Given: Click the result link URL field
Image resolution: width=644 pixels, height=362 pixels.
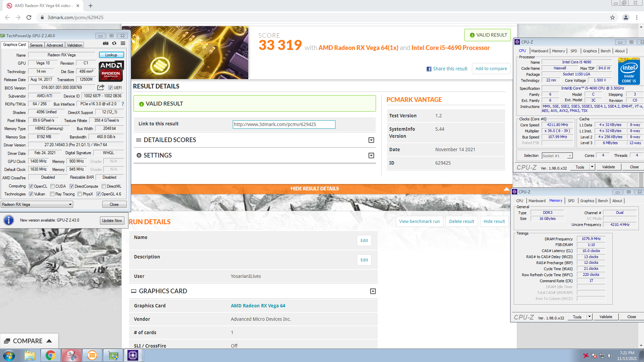Looking at the screenshot, I should click(284, 124).
